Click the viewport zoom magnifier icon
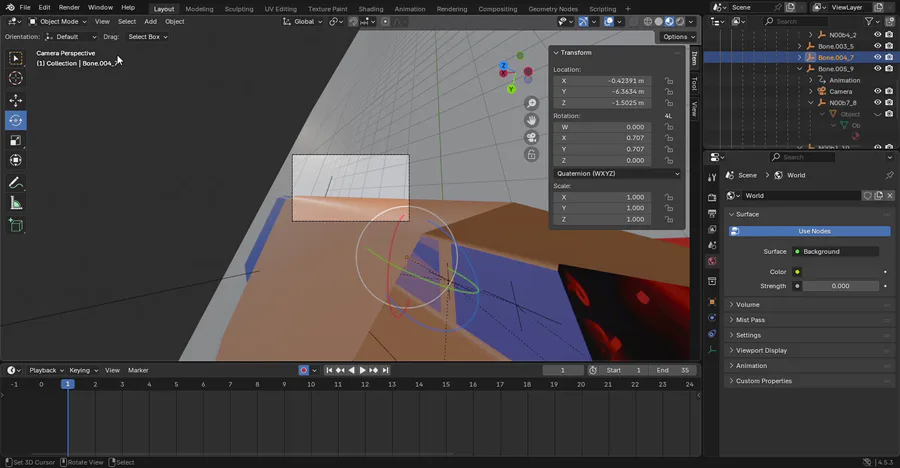Viewport: 900px width, 468px height. [532, 103]
